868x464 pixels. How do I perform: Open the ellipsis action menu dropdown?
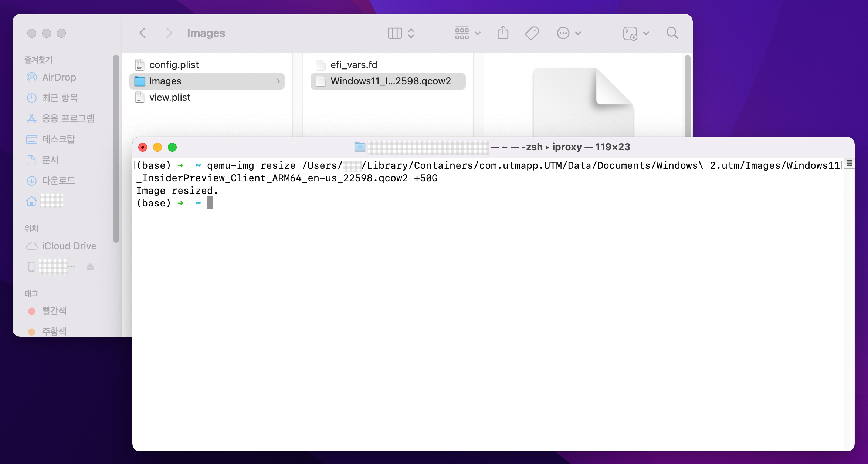click(569, 33)
